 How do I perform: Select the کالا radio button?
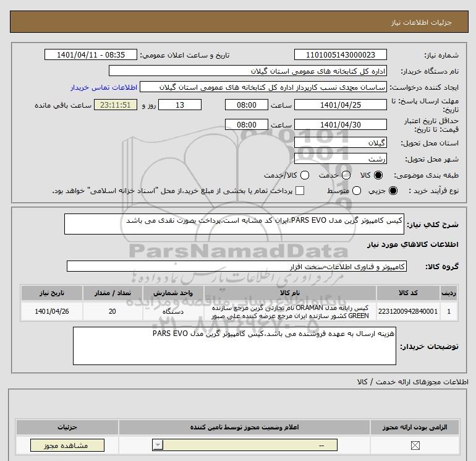pyautogui.click(x=378, y=175)
